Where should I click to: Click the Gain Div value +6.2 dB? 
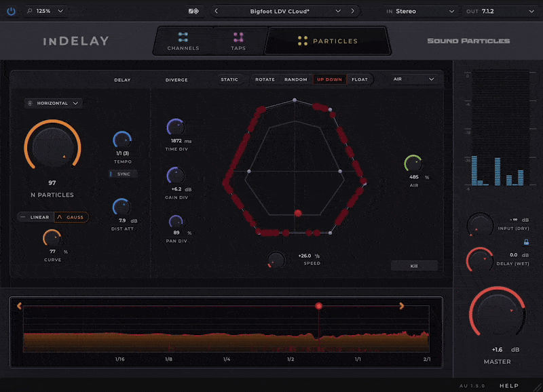coord(181,189)
